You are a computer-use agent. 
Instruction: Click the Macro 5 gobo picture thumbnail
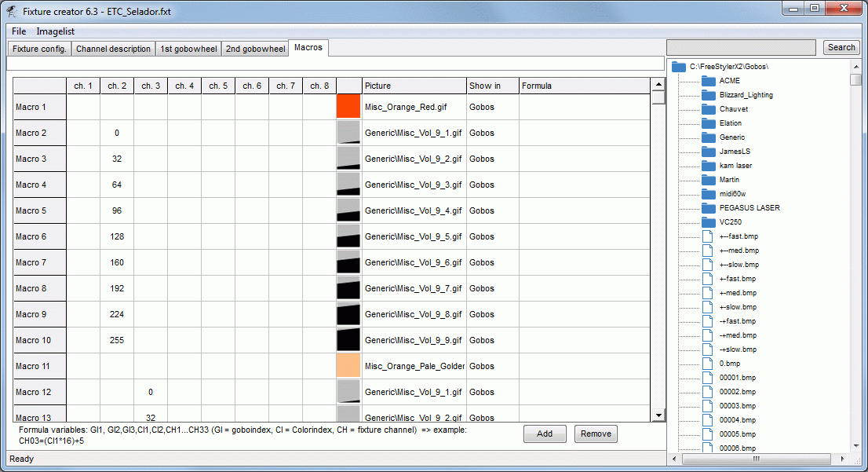(348, 210)
